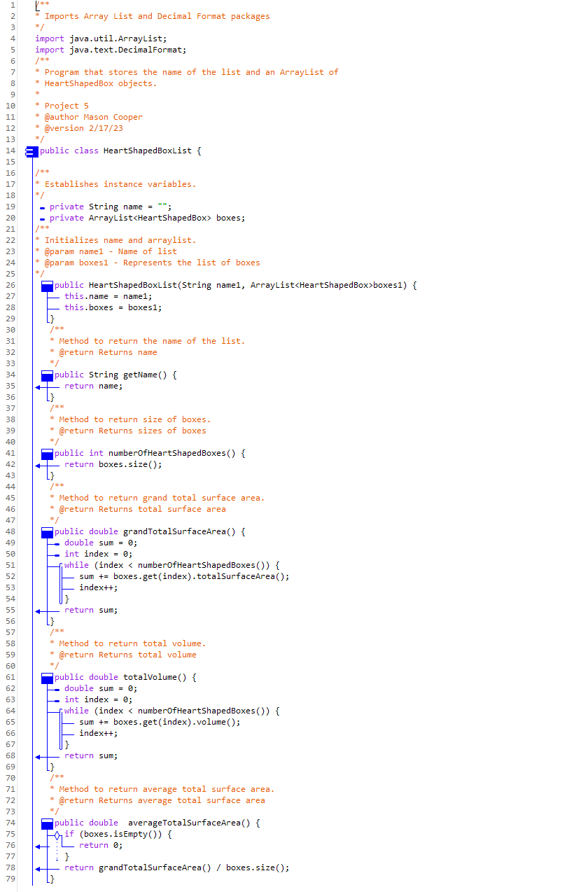Click line number 1 in the gutter
Image resolution: width=588 pixels, height=892 pixels.
(x=13, y=5)
